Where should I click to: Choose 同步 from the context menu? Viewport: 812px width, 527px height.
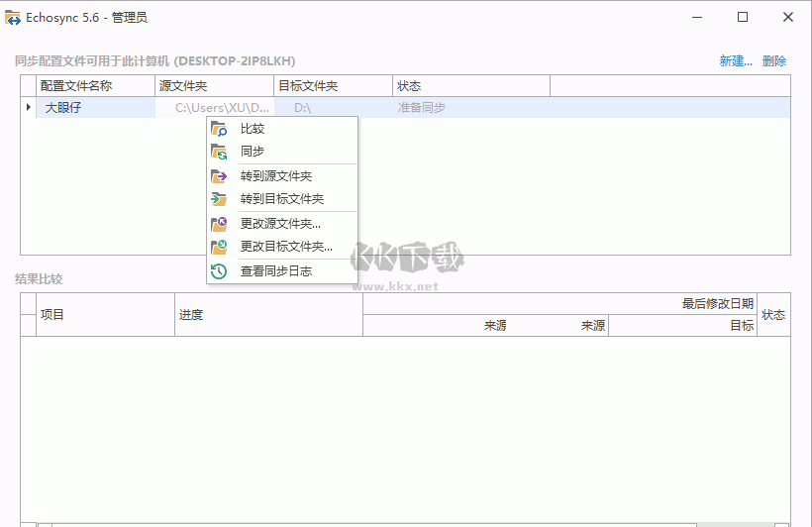point(282,152)
